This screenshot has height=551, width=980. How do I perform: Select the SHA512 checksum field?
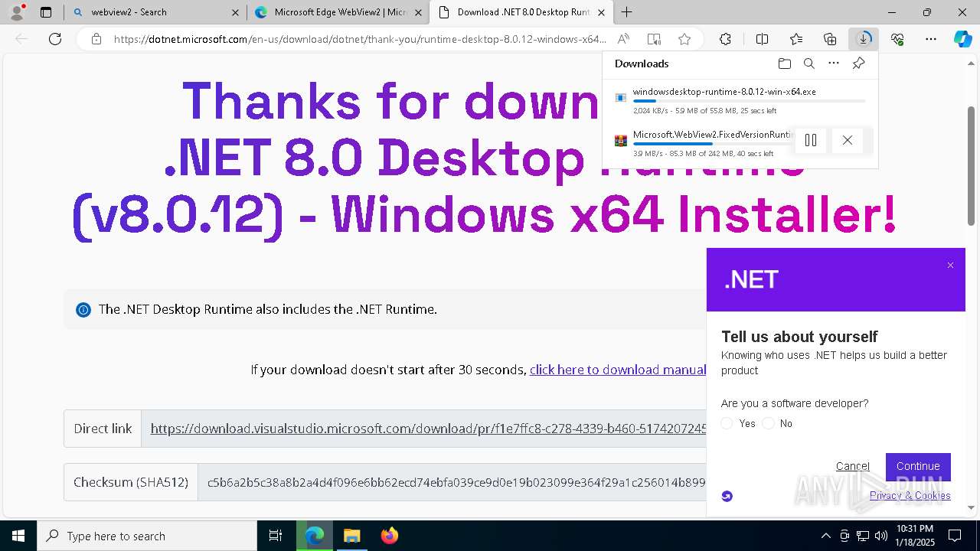pos(452,482)
